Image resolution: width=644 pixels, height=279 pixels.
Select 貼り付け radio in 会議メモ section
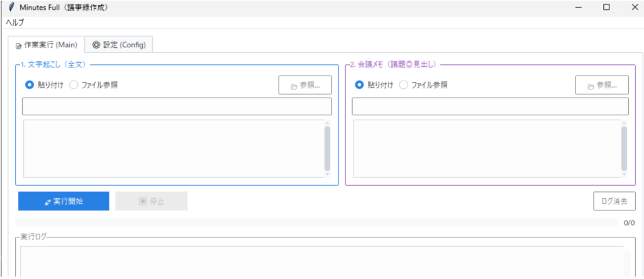[x=359, y=85]
